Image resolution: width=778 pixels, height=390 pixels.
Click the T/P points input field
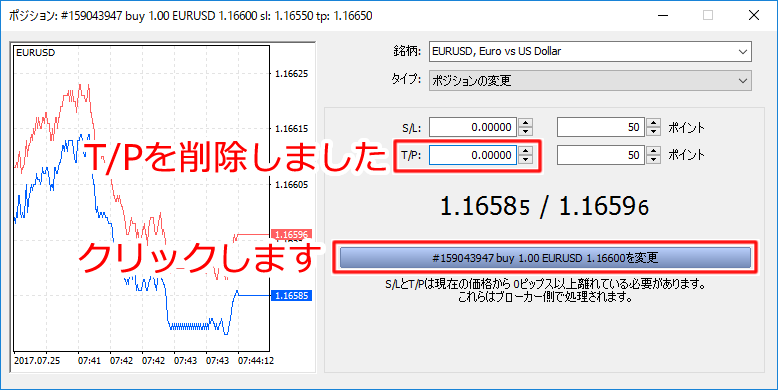coord(601,155)
